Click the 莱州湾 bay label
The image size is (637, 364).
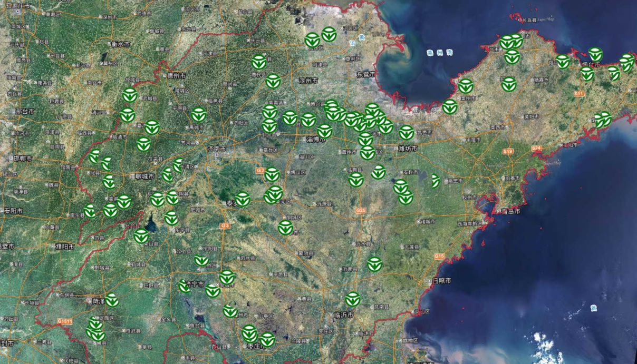pyautogui.click(x=440, y=53)
